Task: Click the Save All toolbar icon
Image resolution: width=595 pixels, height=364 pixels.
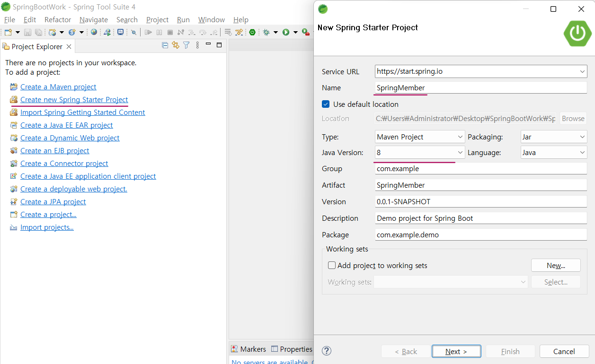Action: pos(38,32)
